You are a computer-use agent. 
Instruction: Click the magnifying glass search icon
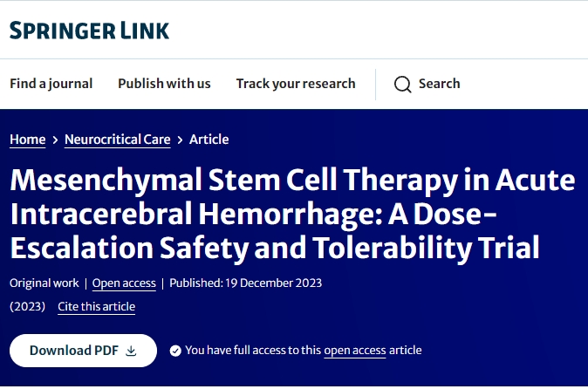pyautogui.click(x=402, y=84)
